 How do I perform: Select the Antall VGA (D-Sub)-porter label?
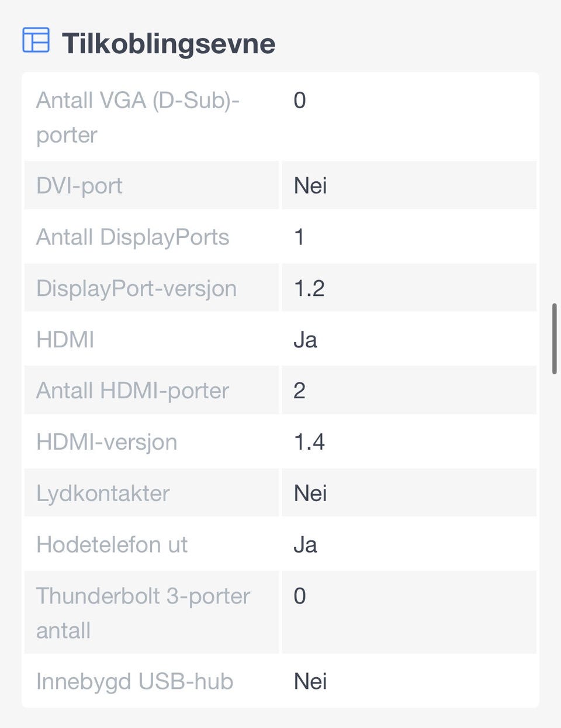pyautogui.click(x=138, y=118)
